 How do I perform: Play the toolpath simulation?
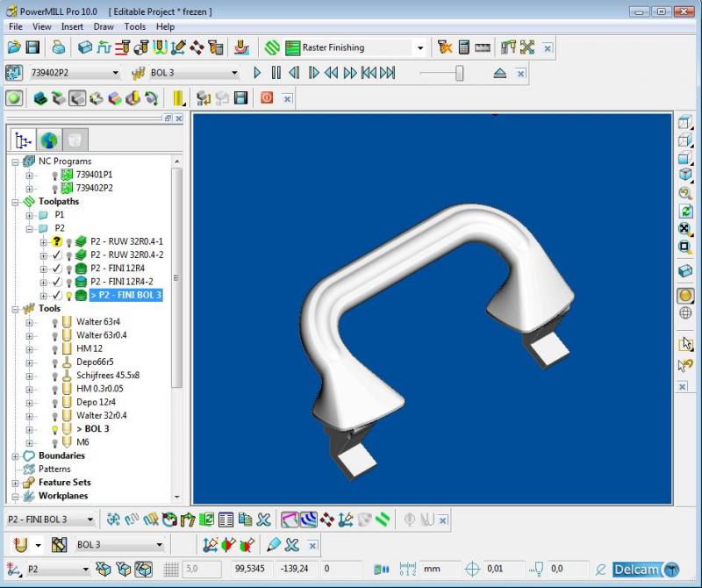[257, 73]
